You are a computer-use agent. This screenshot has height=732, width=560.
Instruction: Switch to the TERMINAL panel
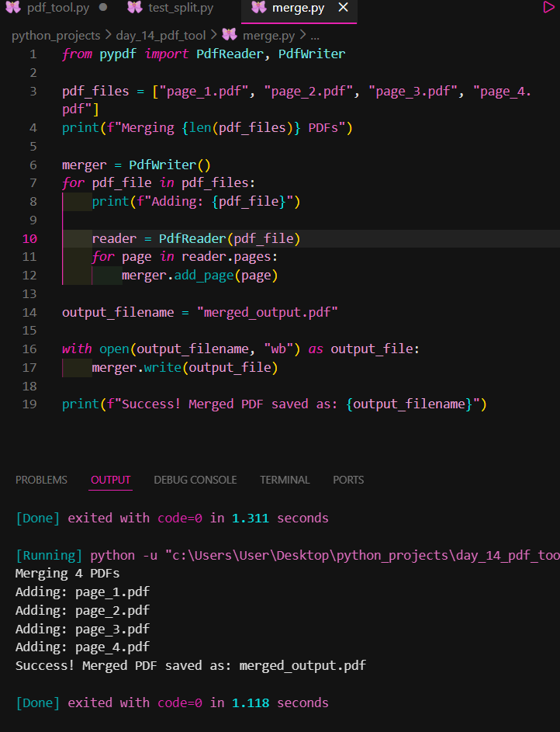click(x=285, y=480)
